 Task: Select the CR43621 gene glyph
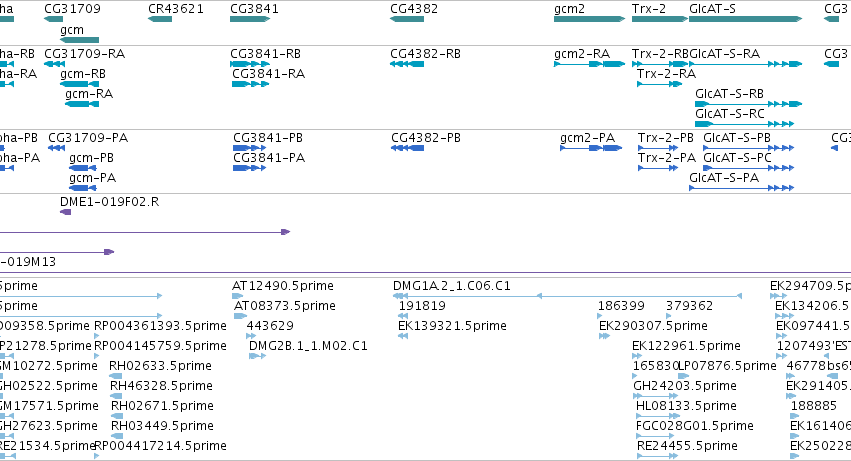point(160,19)
